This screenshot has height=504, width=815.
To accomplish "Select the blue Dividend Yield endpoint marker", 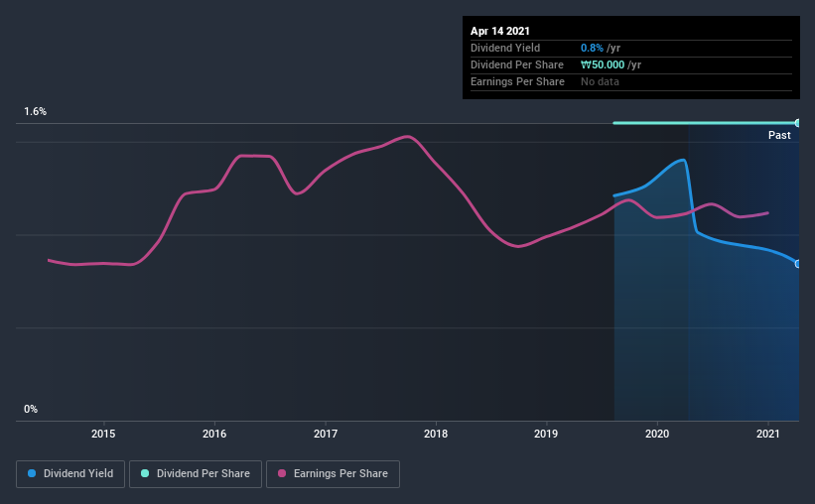I will click(797, 264).
